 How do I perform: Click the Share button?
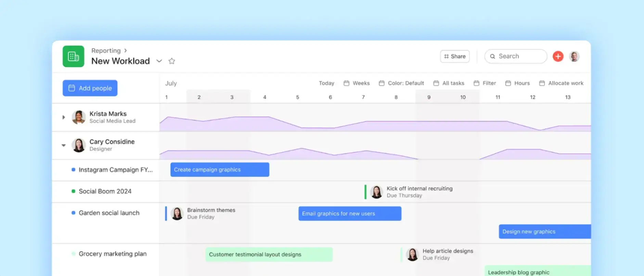pos(455,57)
